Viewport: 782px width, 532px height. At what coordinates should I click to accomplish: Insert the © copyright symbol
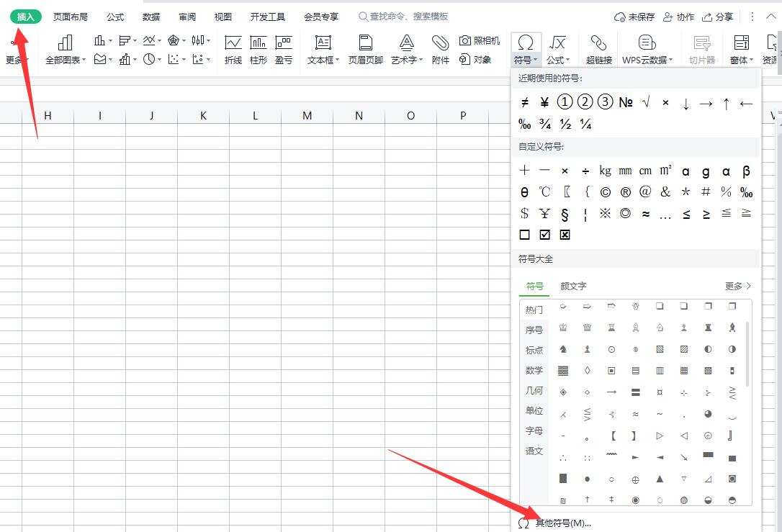(606, 192)
